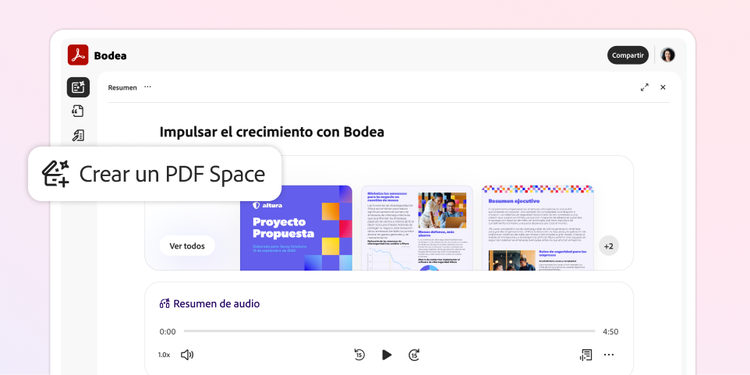Image resolution: width=750 pixels, height=375 pixels.
Task: Click the Impulsar el crecimiento con Bodea title
Action: [x=272, y=132]
